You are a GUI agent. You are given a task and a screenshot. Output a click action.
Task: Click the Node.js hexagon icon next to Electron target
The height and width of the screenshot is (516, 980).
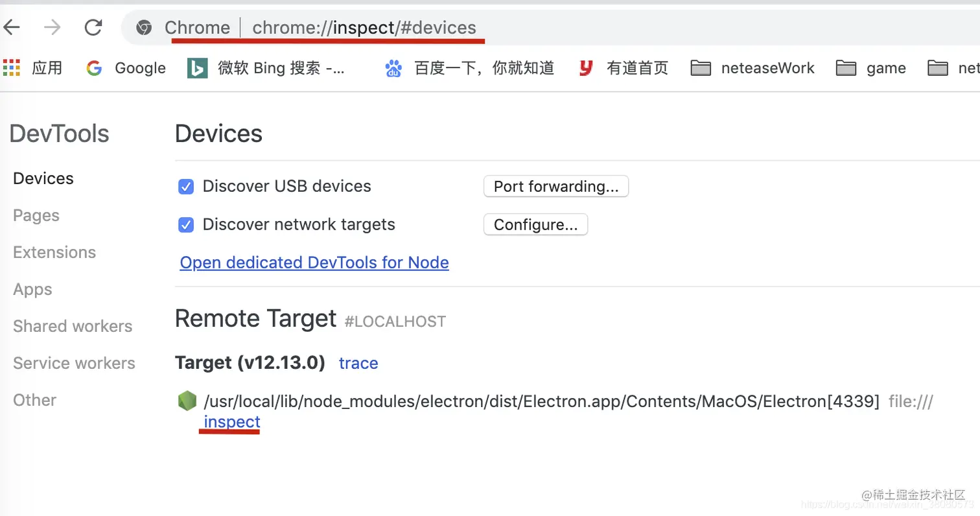point(187,401)
